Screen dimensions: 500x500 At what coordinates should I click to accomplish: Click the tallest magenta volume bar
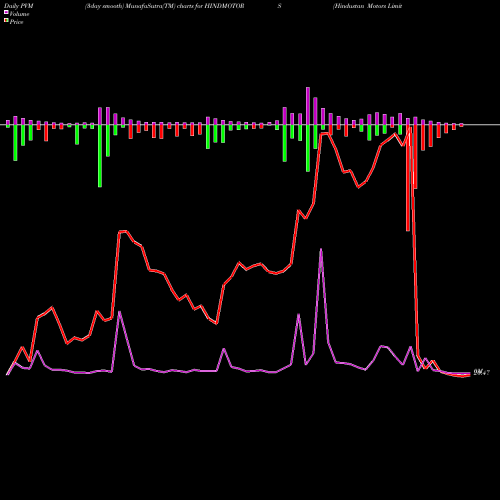(308, 106)
